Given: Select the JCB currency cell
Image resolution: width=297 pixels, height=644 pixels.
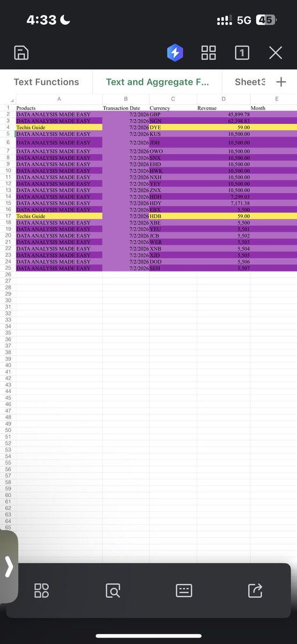Looking at the screenshot, I should click(173, 236).
